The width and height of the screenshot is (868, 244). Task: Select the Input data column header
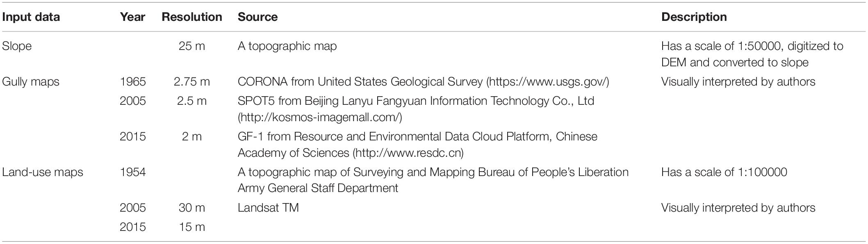[x=31, y=17]
